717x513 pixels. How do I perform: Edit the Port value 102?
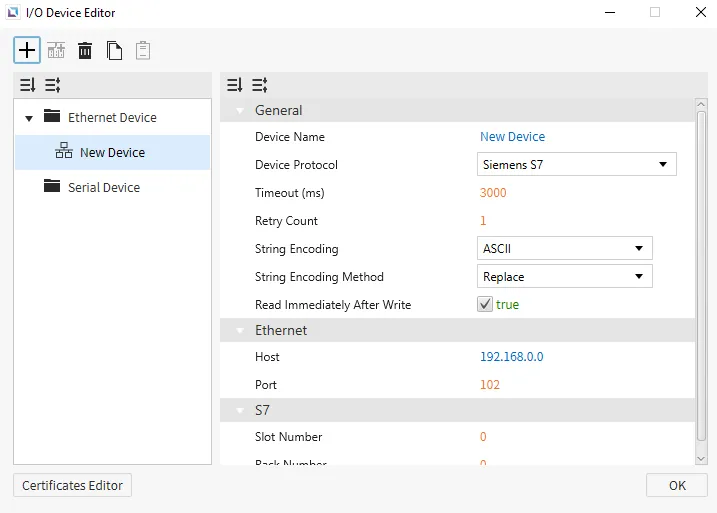click(490, 385)
